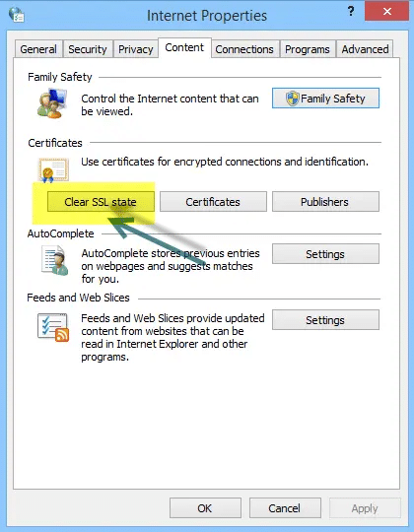414x532 pixels.
Task: Open Feeds and Web Slices Settings
Action: (325, 320)
